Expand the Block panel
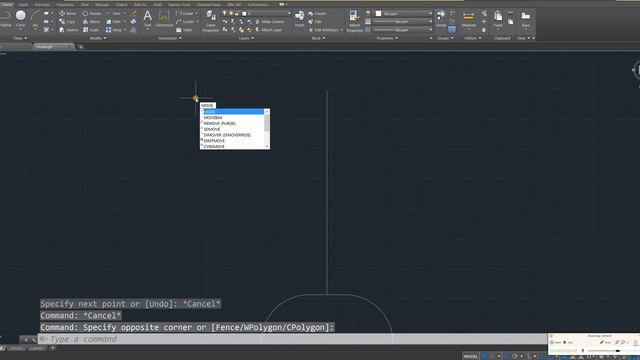The image size is (640, 360). [x=318, y=38]
